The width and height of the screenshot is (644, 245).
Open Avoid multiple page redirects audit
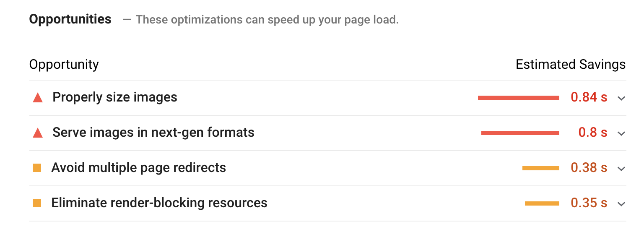point(139,168)
